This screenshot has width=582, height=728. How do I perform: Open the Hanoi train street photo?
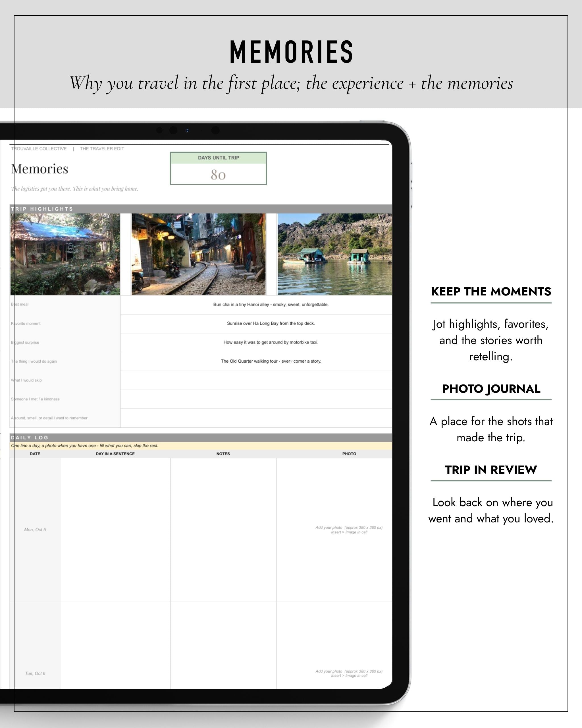click(198, 254)
